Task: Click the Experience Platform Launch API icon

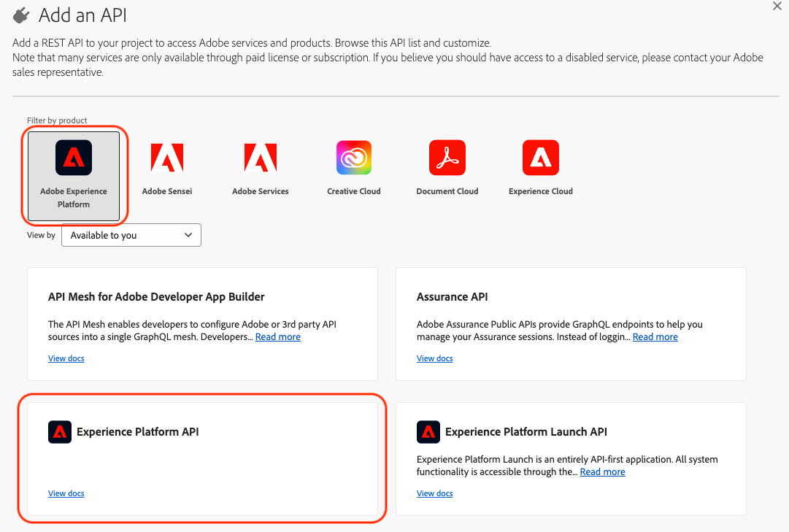Action: 428,432
